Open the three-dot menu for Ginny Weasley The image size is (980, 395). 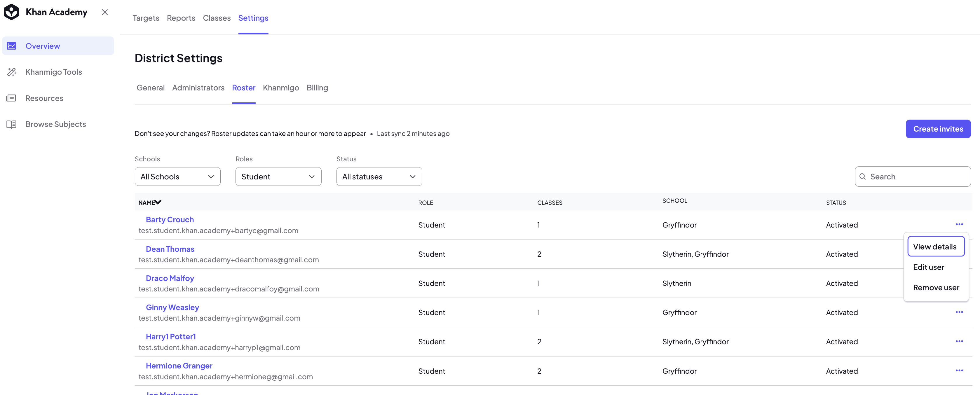[x=959, y=312]
